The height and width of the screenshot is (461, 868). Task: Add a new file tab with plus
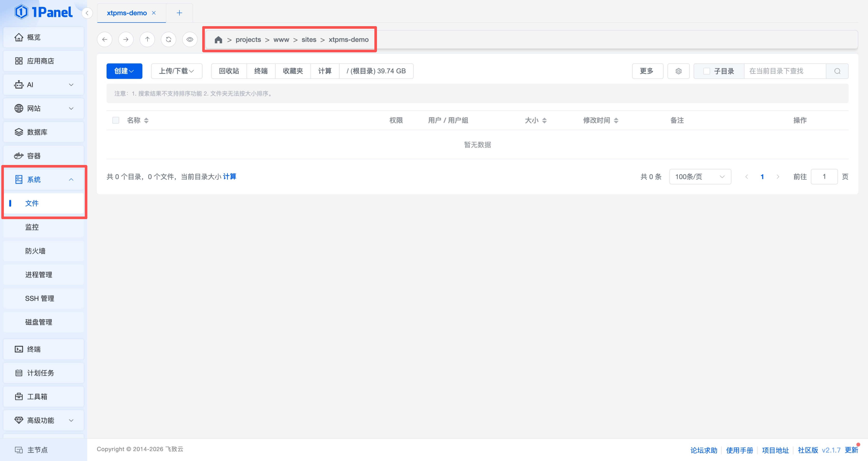(x=179, y=13)
